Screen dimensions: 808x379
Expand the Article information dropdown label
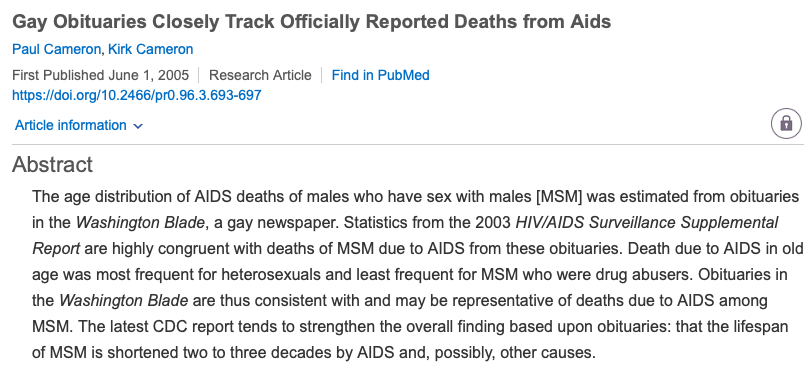point(71,125)
